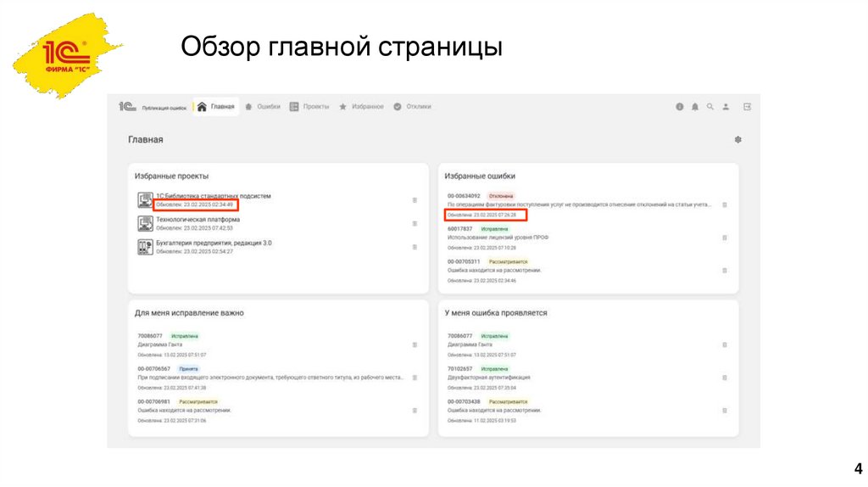Click trash icon for error 60017837
This screenshot has height=487, width=868.
tap(725, 238)
